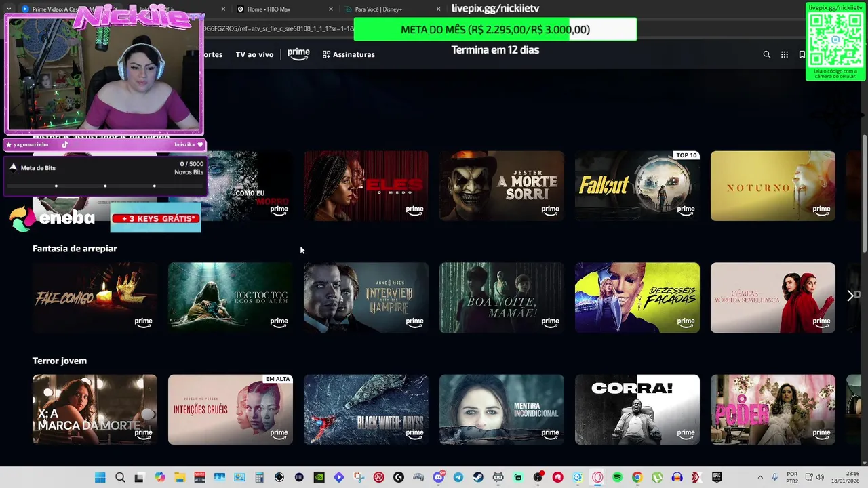Open Windows Start menu
This screenshot has height=488, width=868.
(100, 477)
